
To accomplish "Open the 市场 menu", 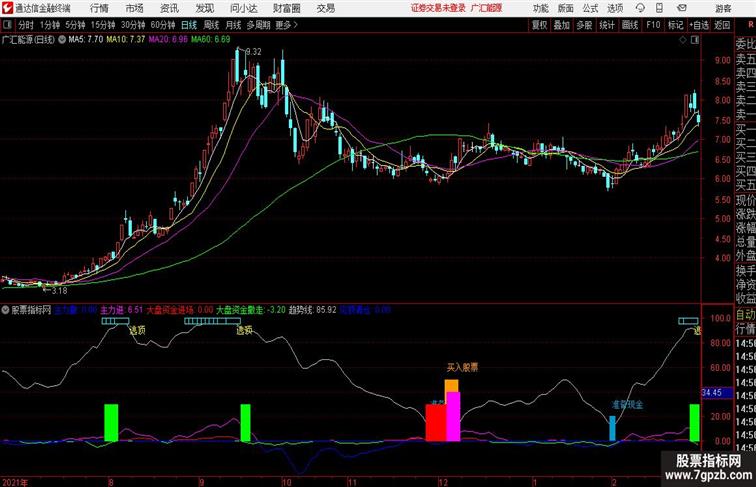I will 135,8.
